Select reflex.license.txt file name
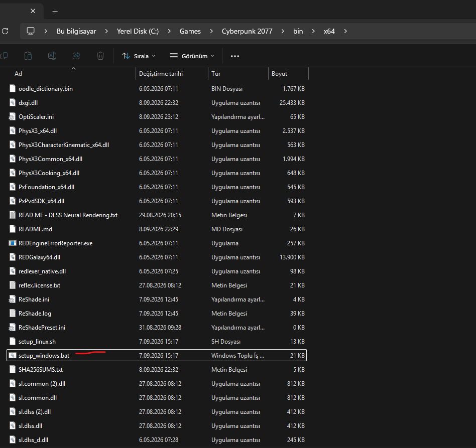The height and width of the screenshot is (448, 476). click(40, 285)
